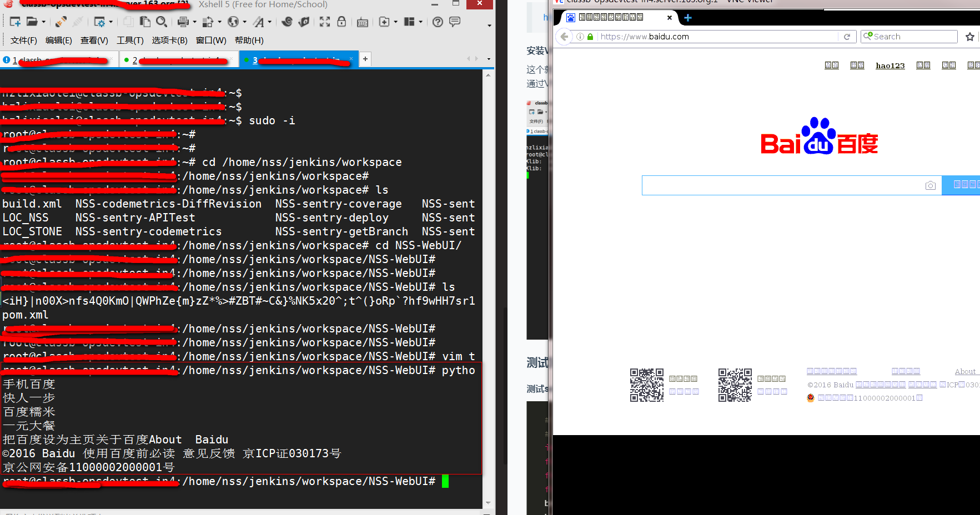Open a new browser tab with plus icon
980x515 pixels.
click(687, 18)
